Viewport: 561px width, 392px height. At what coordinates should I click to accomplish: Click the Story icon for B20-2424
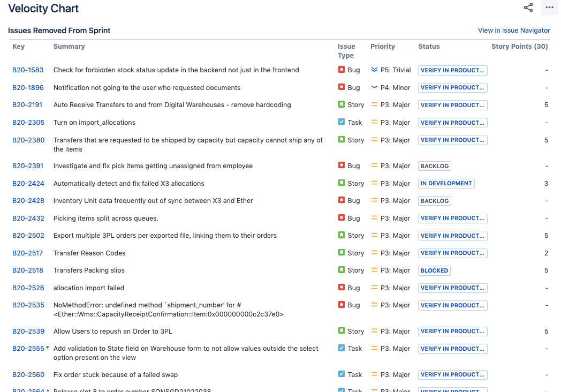pyautogui.click(x=342, y=183)
